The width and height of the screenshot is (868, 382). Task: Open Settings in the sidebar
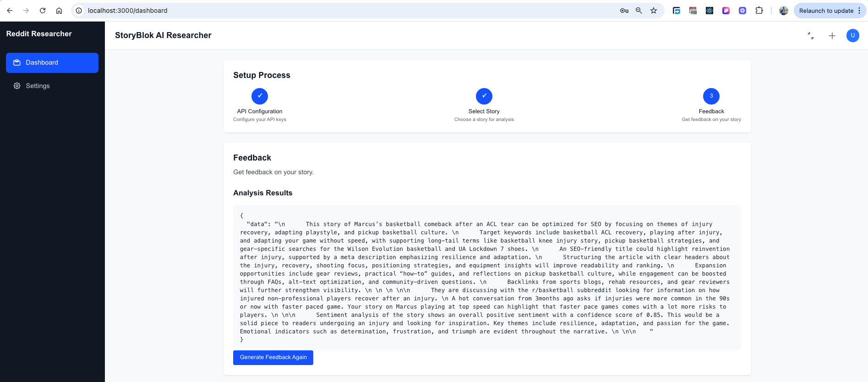tap(52, 86)
